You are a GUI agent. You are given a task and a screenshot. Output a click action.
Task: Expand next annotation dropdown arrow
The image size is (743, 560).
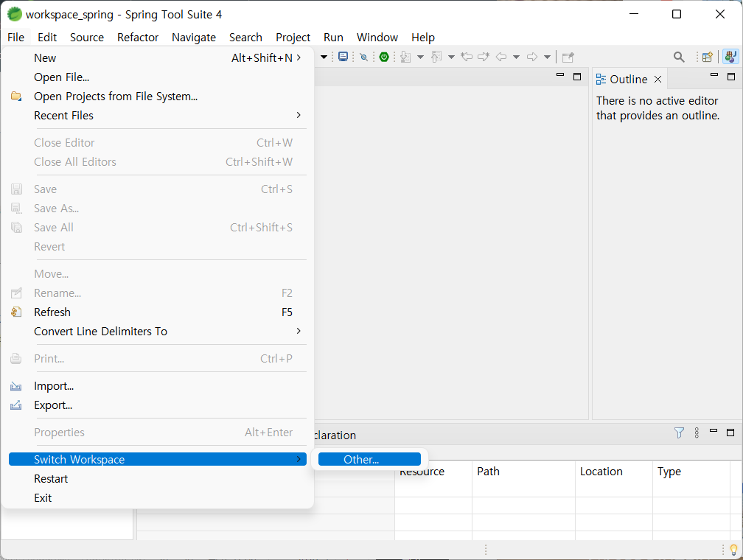click(420, 57)
